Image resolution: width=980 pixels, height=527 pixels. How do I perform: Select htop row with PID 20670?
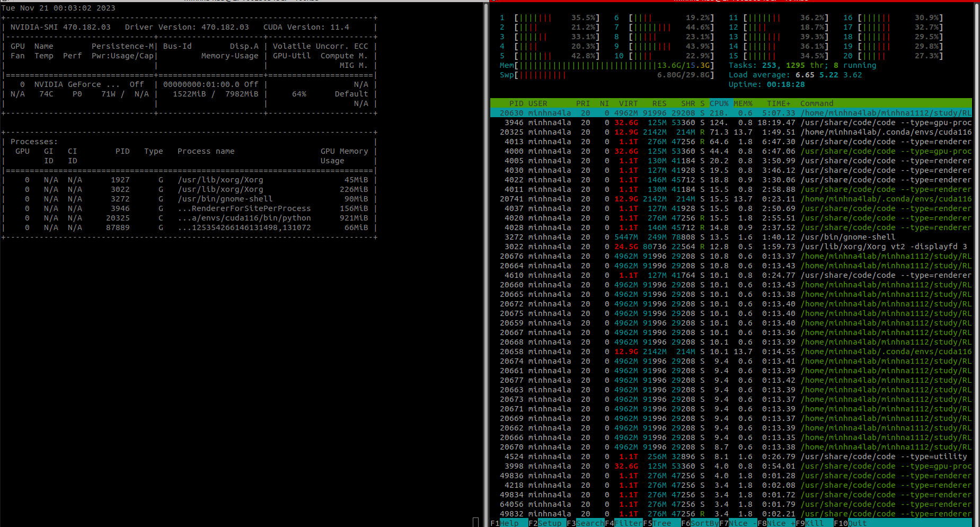731,447
